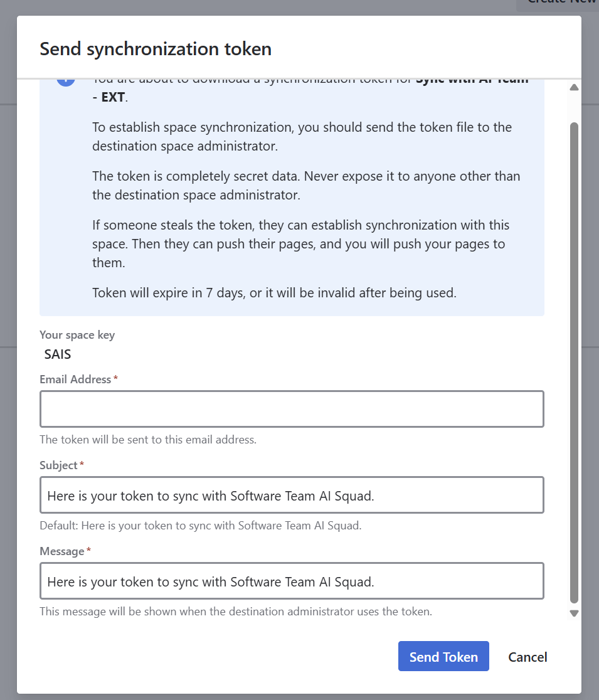Select the SAIS space key value
The width and height of the screenshot is (599, 700).
point(58,354)
